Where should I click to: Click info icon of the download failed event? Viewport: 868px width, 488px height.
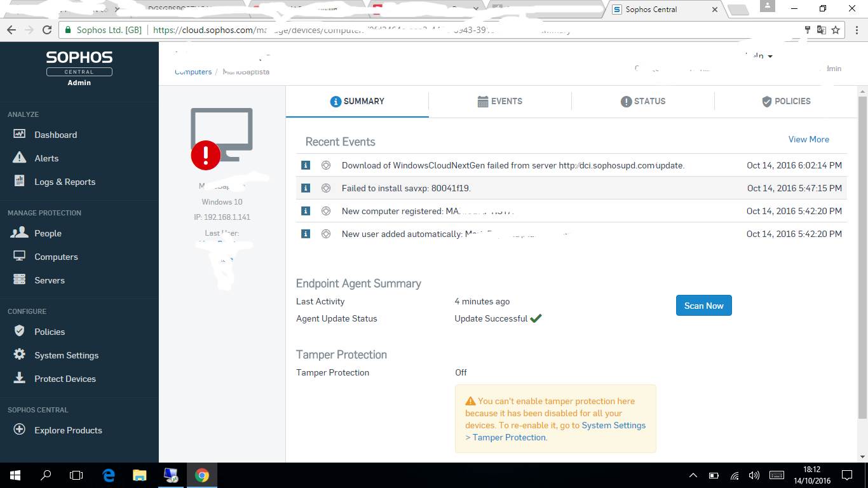(x=306, y=165)
